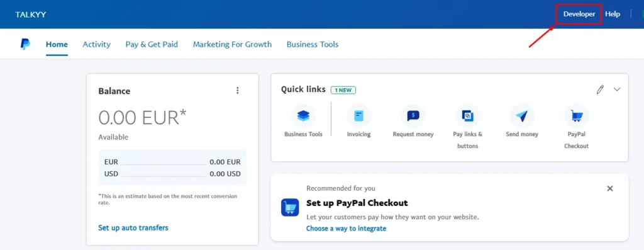Select the Request money icon
The height and width of the screenshot is (250, 644).
413,116
